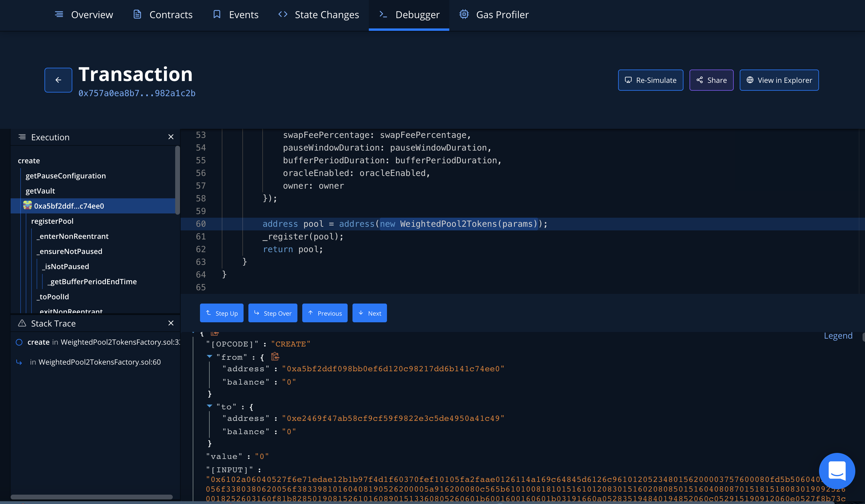865x504 pixels.
Task: Click the "CREATE" opcode value
Action: click(291, 344)
